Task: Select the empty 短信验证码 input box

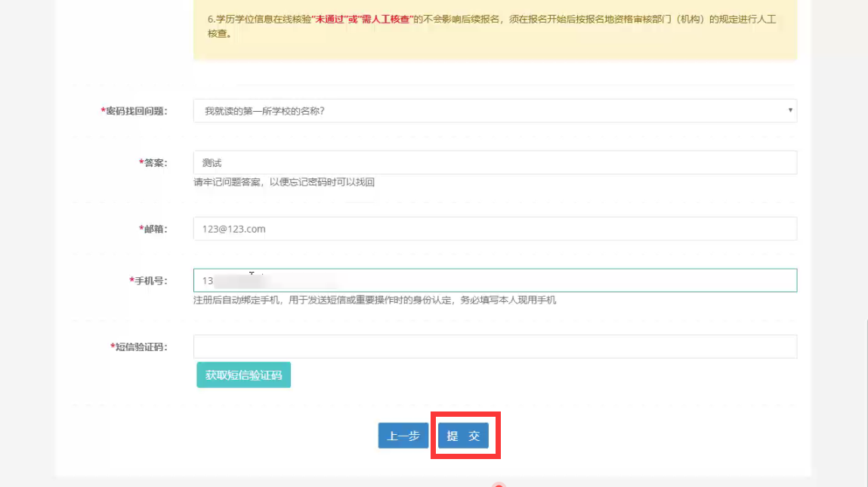Action: 495,347
